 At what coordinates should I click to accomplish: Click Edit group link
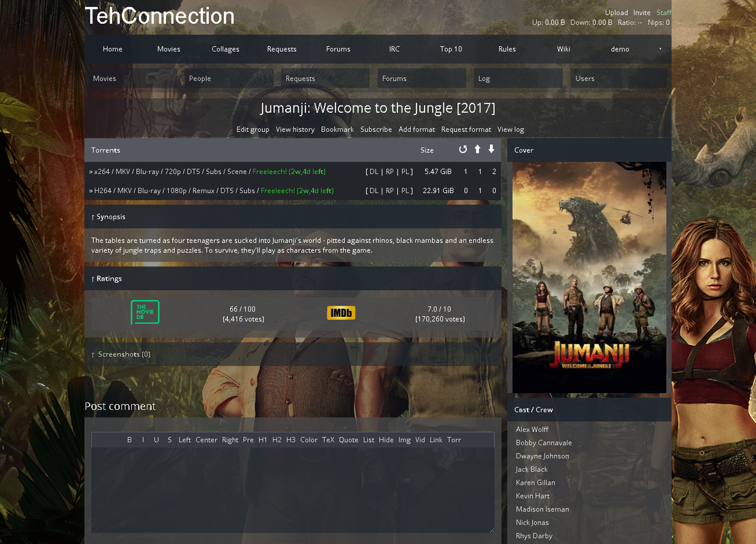252,130
